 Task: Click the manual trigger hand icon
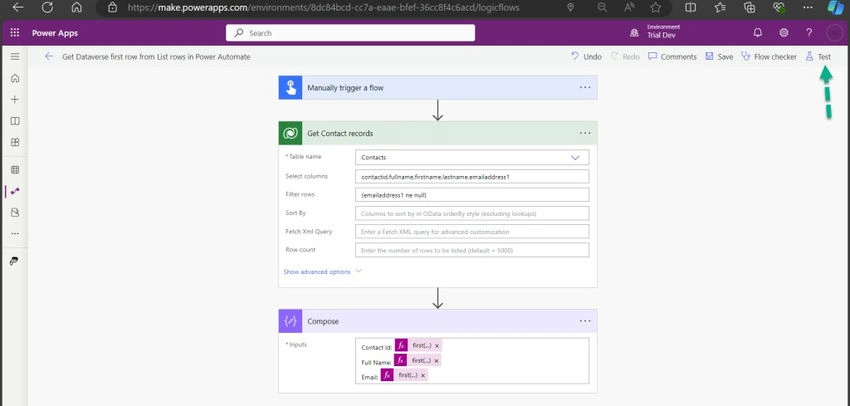tap(291, 87)
